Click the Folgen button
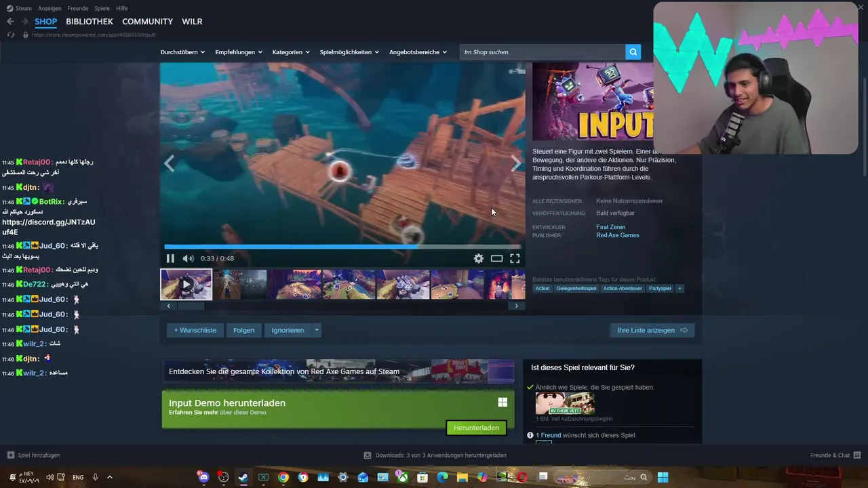 point(244,330)
